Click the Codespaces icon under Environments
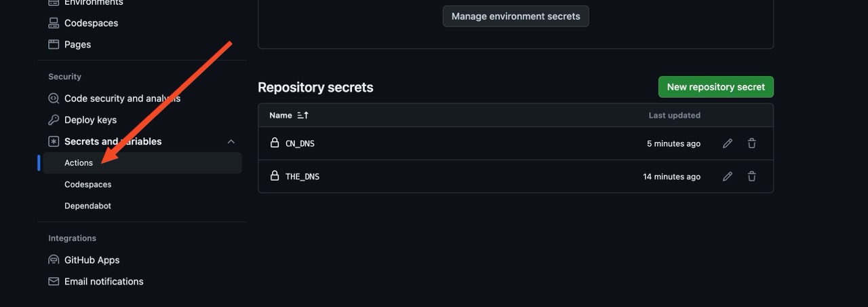 tap(54, 23)
